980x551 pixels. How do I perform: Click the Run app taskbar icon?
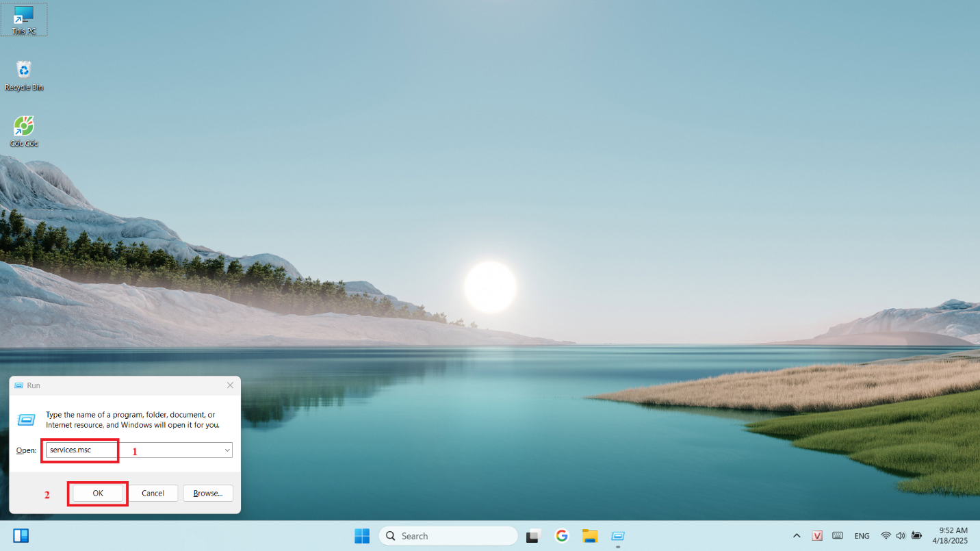pyautogui.click(x=618, y=536)
